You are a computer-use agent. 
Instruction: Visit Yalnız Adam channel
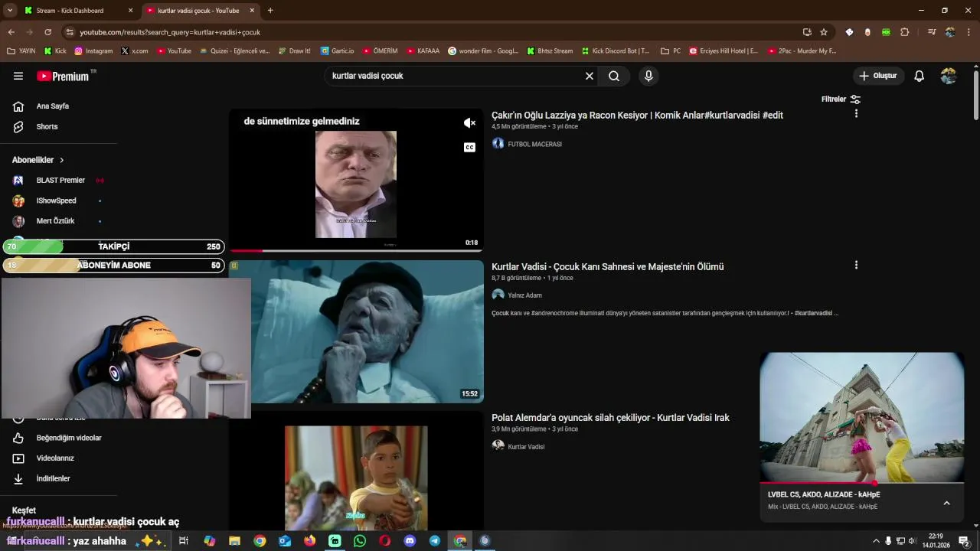coord(524,295)
